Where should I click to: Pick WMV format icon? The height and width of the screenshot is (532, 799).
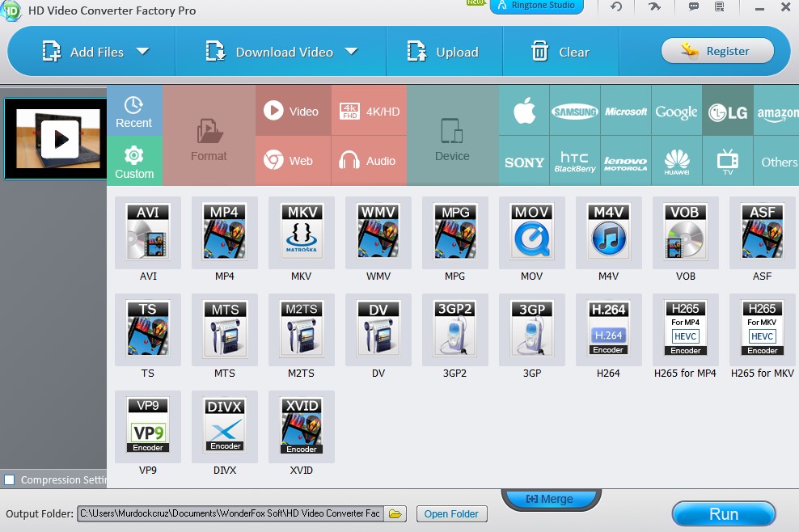point(378,233)
